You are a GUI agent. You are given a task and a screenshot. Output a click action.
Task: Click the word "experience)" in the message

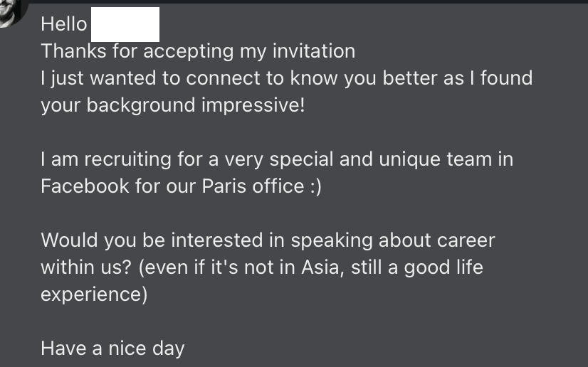[94, 294]
